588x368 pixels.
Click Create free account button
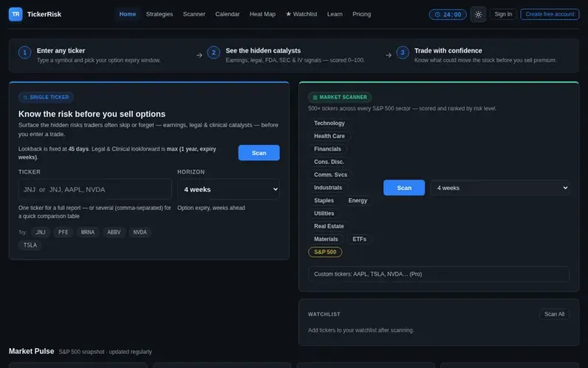point(550,14)
